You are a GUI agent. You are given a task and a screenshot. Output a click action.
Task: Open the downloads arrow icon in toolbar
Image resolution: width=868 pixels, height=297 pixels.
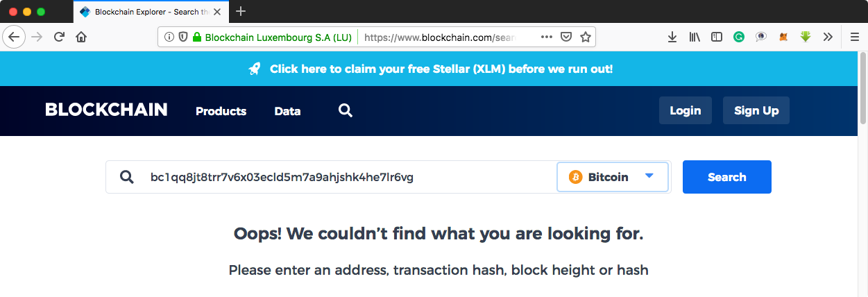tap(672, 37)
